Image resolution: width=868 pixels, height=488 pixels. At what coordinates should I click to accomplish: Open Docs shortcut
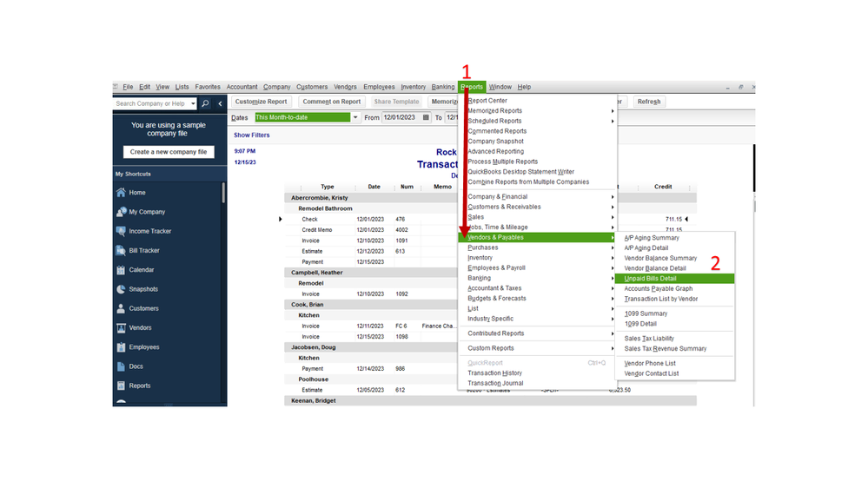point(136,366)
